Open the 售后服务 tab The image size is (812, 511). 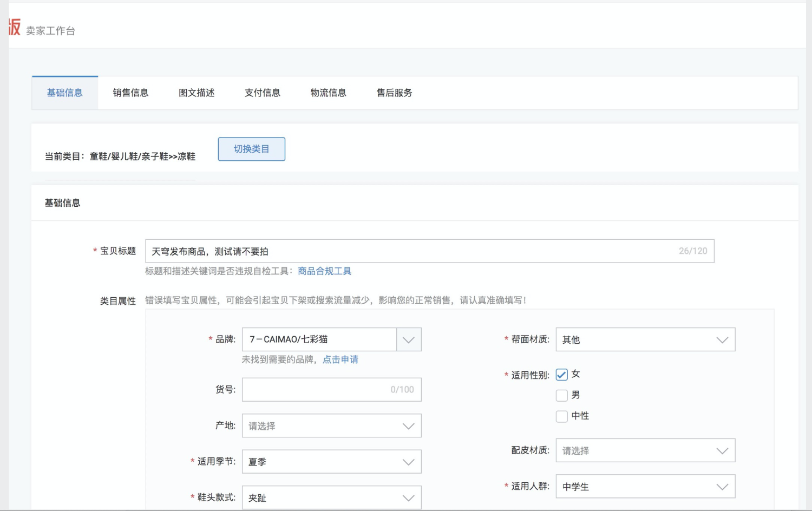(394, 93)
